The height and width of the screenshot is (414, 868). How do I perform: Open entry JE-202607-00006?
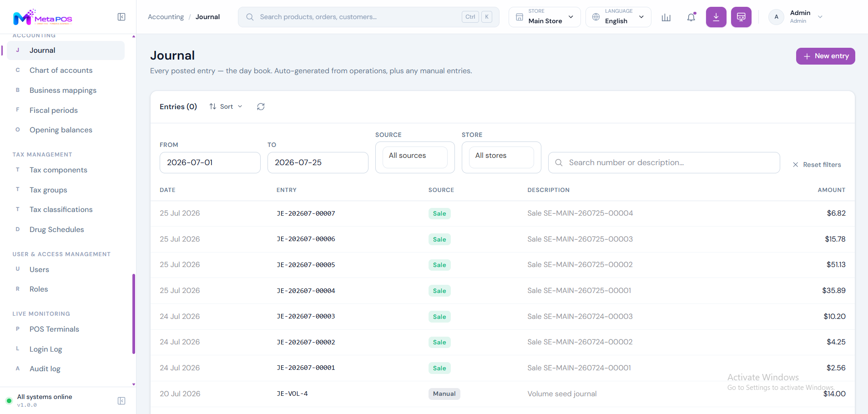tap(306, 239)
